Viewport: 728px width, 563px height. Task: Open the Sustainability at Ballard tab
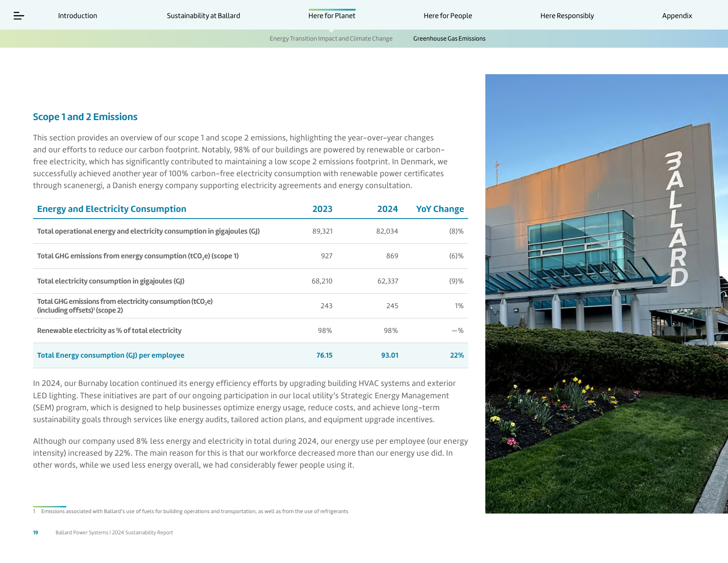point(203,16)
